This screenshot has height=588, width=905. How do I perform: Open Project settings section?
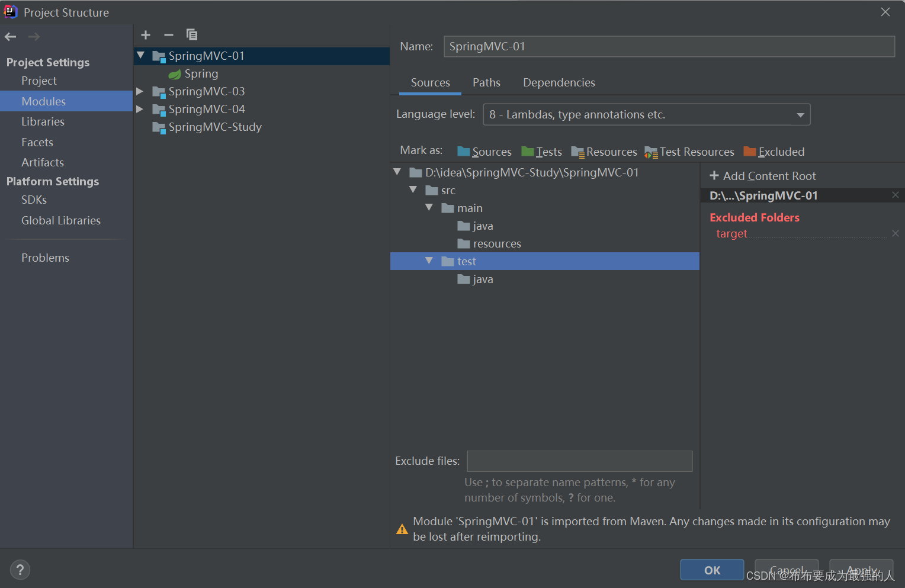(39, 81)
